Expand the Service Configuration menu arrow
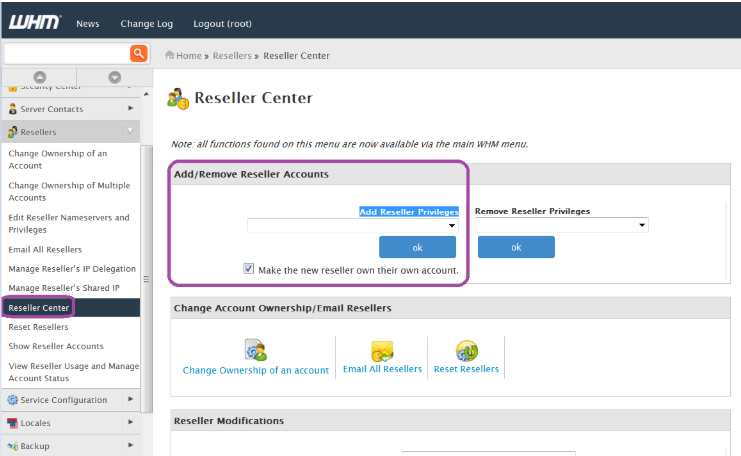This screenshot has height=456, width=741. click(131, 399)
